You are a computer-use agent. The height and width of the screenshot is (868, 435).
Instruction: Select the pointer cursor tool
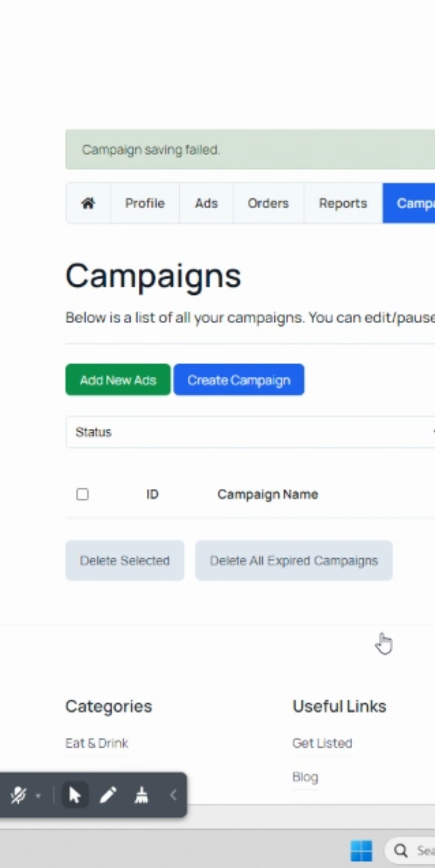point(75,795)
